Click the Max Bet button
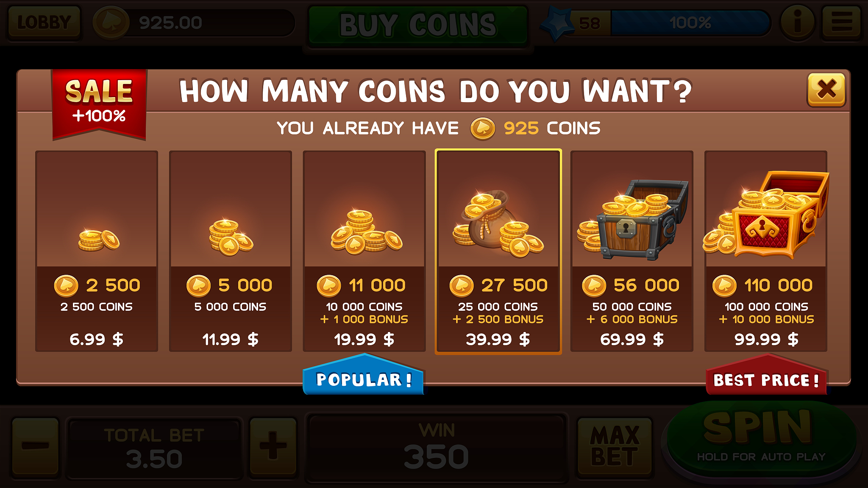This screenshot has width=868, height=488. (615, 446)
